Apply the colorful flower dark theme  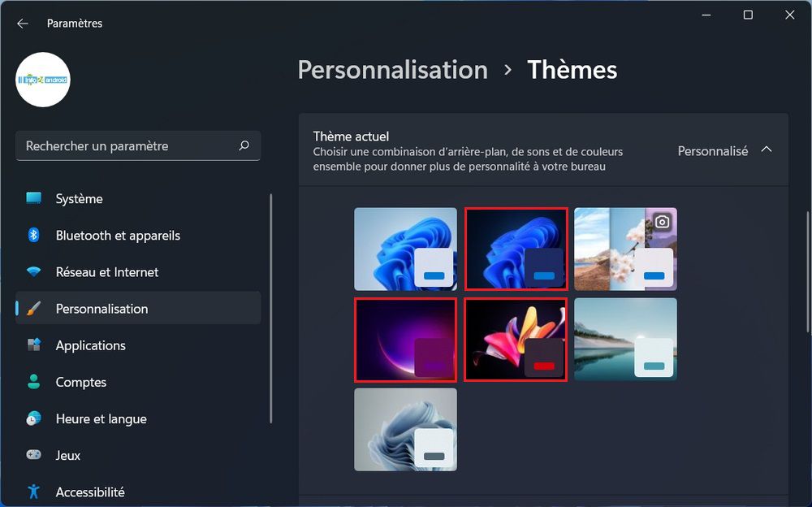coord(516,340)
